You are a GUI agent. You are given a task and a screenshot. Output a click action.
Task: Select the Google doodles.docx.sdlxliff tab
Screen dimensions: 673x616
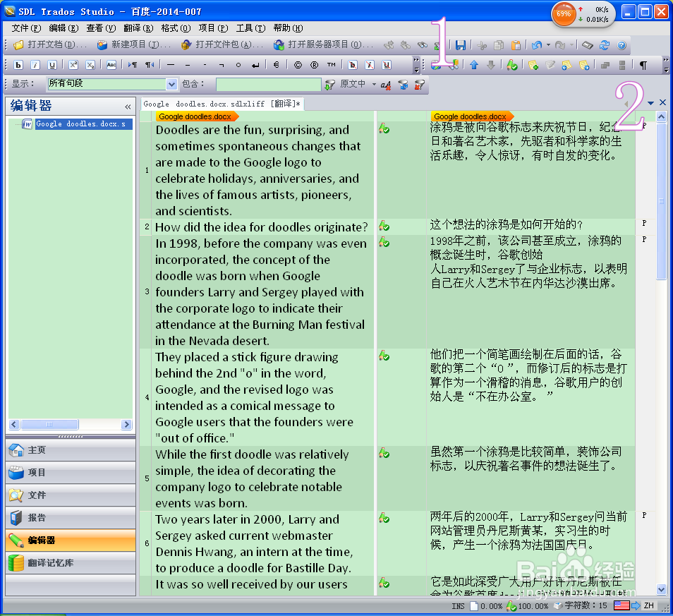pos(222,104)
